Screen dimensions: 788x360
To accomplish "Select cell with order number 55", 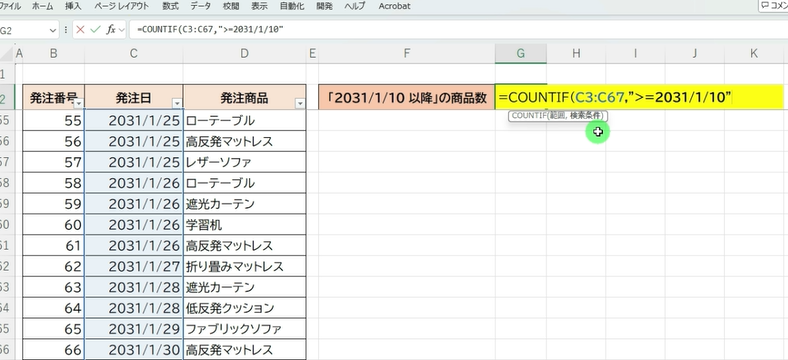I will point(54,120).
